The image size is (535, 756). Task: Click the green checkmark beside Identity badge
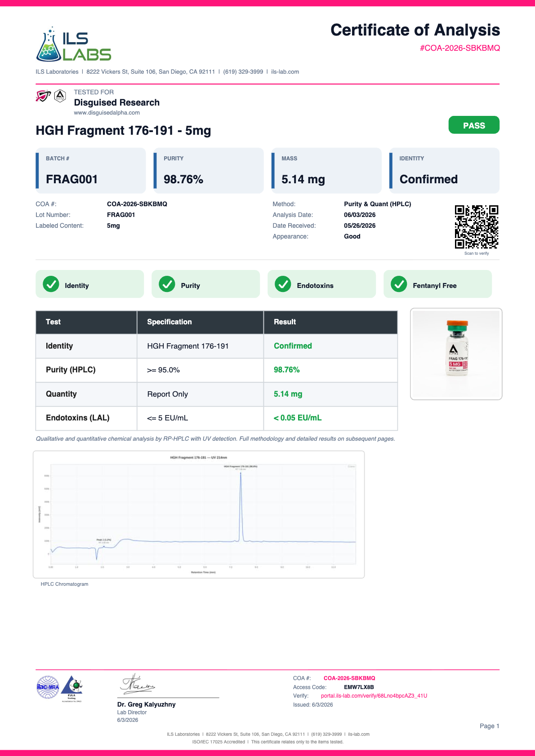pos(51,284)
